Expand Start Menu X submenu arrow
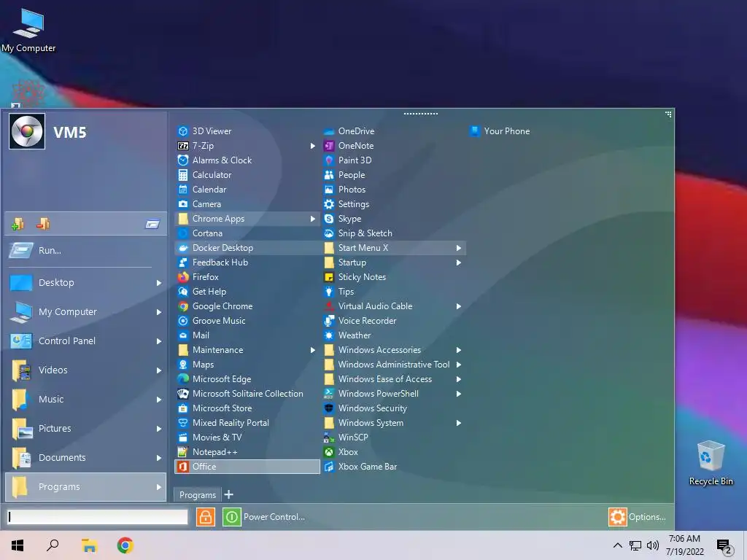Image resolution: width=747 pixels, height=560 pixels. [x=458, y=248]
